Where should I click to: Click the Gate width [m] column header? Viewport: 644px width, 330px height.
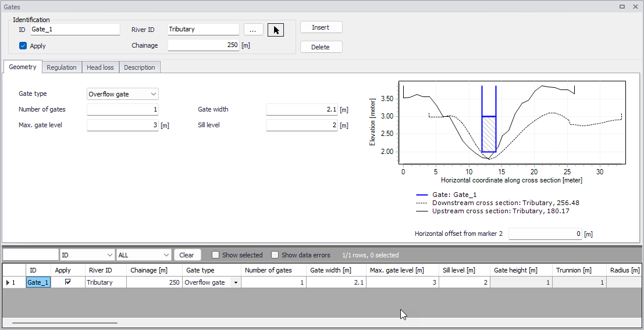click(336, 270)
